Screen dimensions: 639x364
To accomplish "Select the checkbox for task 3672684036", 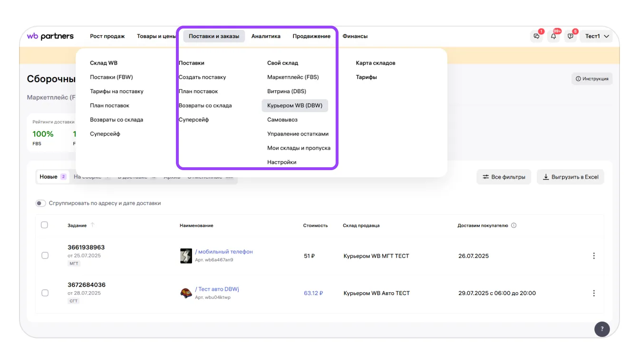I will 45,293.
